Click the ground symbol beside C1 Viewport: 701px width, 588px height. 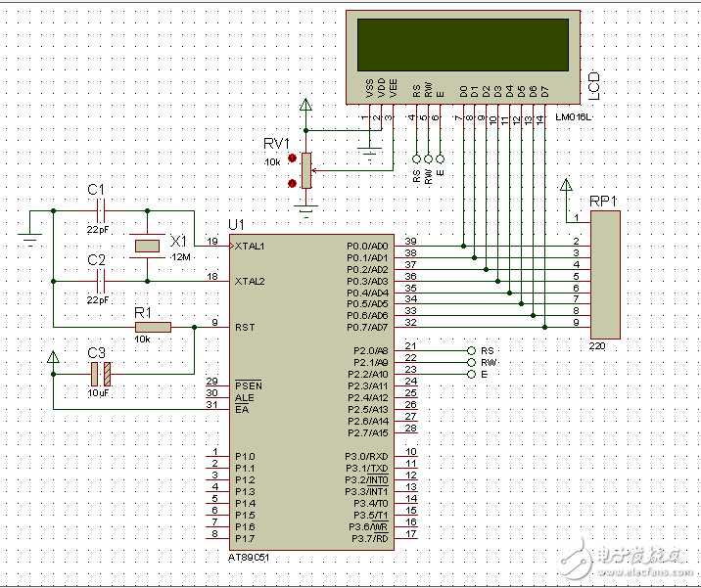(x=30, y=240)
